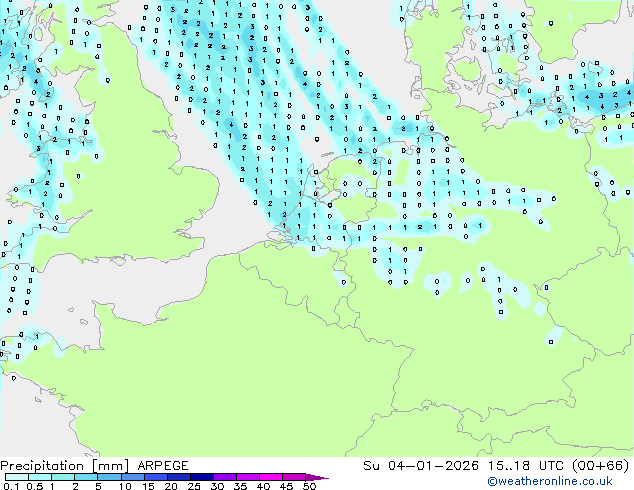Click the 0.5–1 mm legend color swatch
The height and width of the screenshot is (490, 634).
(40, 477)
